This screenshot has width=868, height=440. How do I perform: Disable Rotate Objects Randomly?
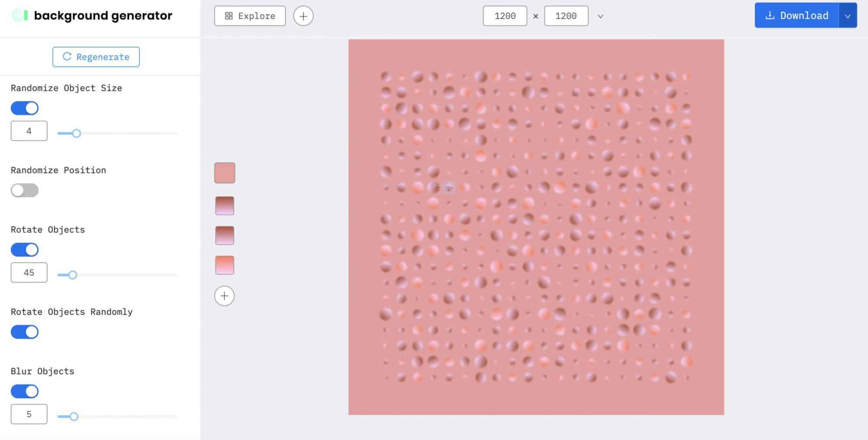(24, 332)
